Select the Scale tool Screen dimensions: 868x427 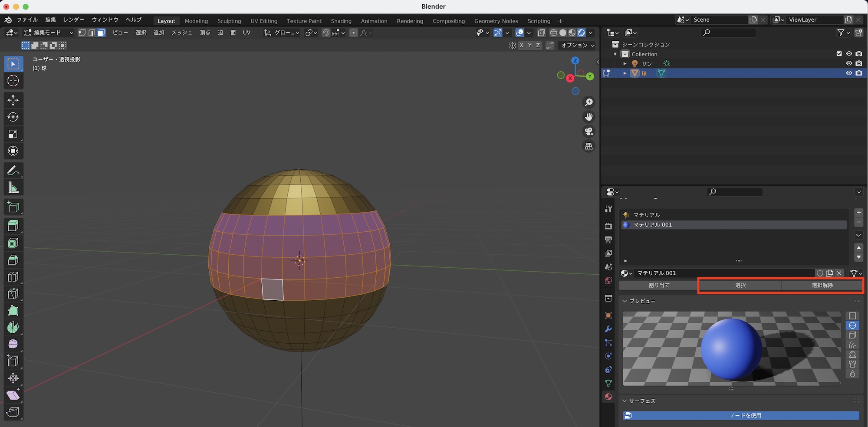point(13,134)
